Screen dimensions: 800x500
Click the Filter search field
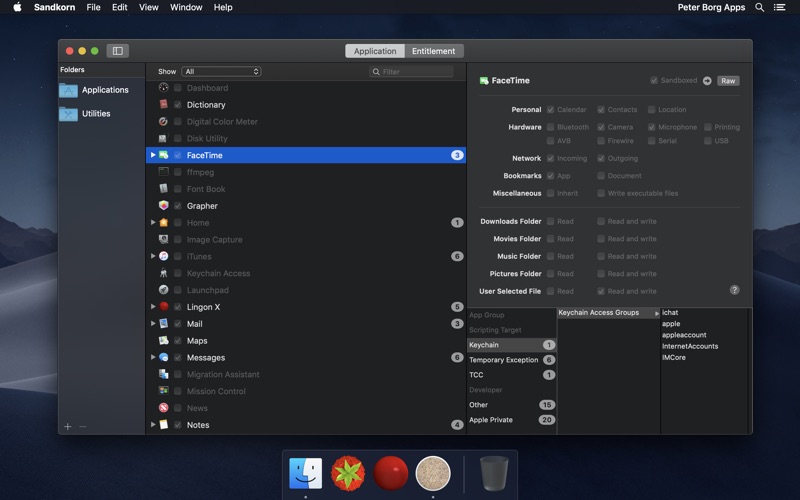[x=411, y=71]
